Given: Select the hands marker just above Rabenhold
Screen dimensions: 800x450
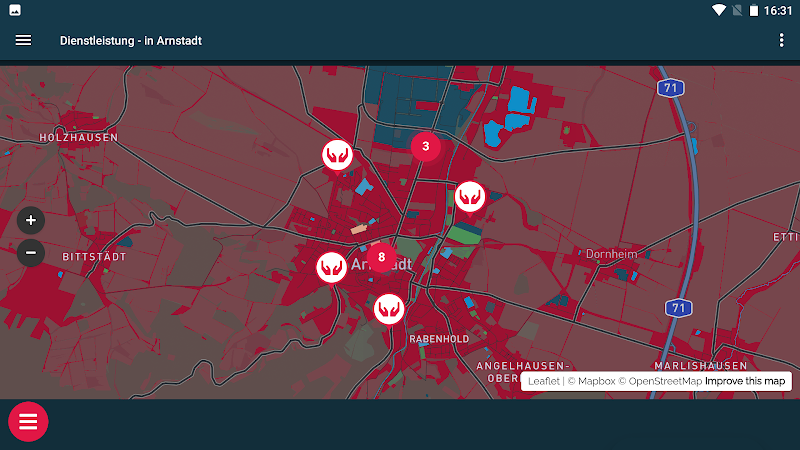Looking at the screenshot, I should [x=389, y=308].
